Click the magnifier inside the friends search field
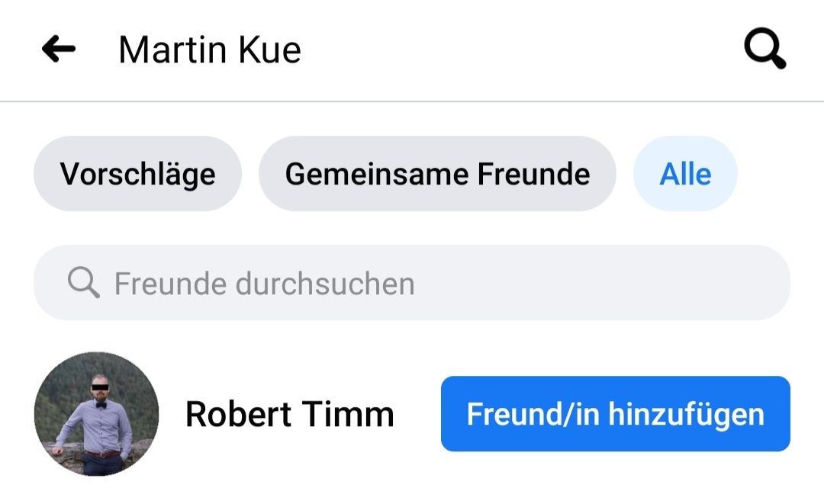Image resolution: width=824 pixels, height=504 pixels. pyautogui.click(x=83, y=284)
